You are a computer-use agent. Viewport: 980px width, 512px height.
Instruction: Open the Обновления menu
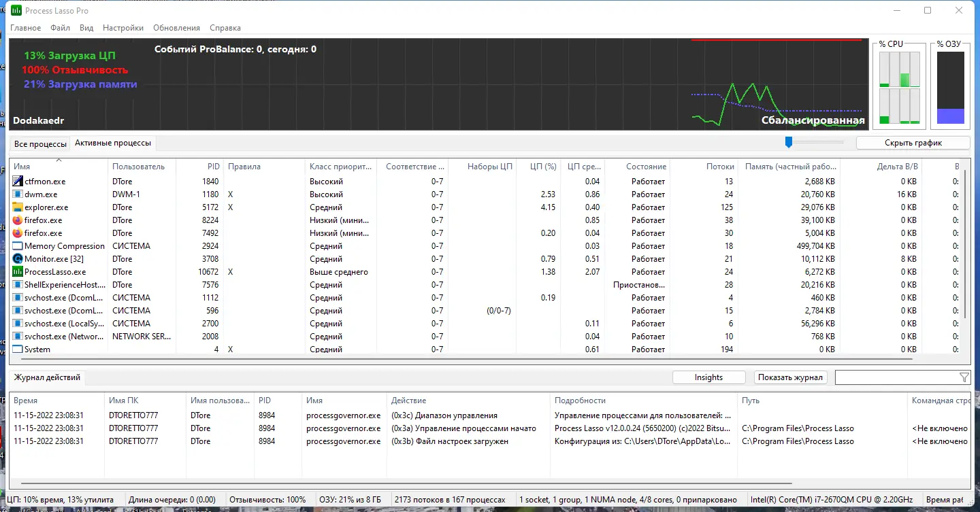(x=177, y=28)
